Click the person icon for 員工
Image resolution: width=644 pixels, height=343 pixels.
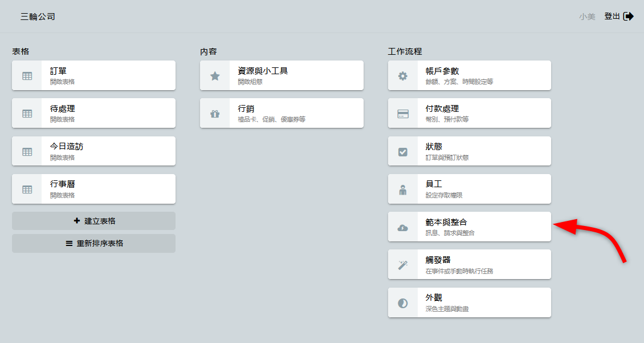pyautogui.click(x=403, y=189)
